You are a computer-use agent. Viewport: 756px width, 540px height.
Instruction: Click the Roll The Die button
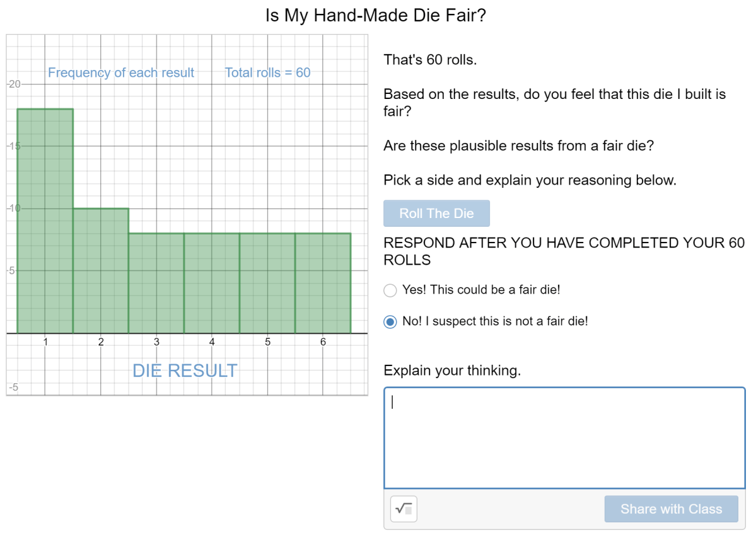(436, 214)
